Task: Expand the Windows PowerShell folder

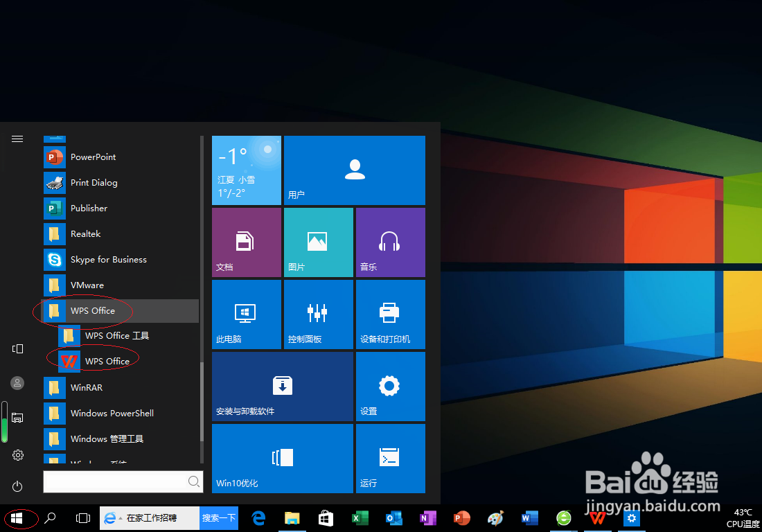Action: click(121, 414)
